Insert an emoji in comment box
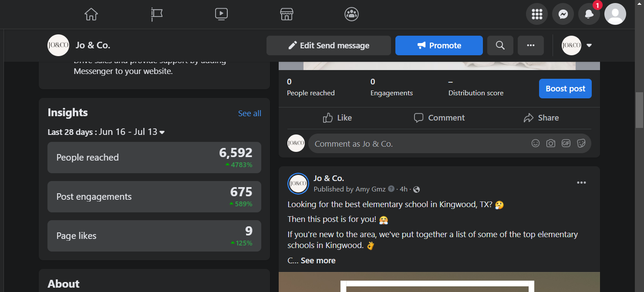 tap(536, 143)
